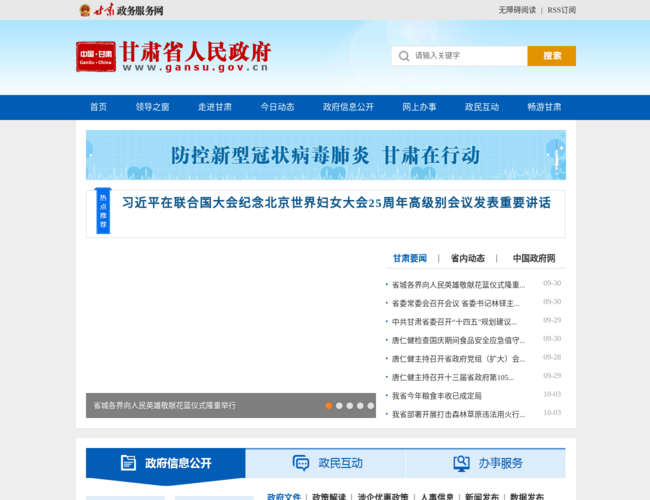Switch to the 省内动态 news tab
This screenshot has height=500, width=650.
(467, 258)
